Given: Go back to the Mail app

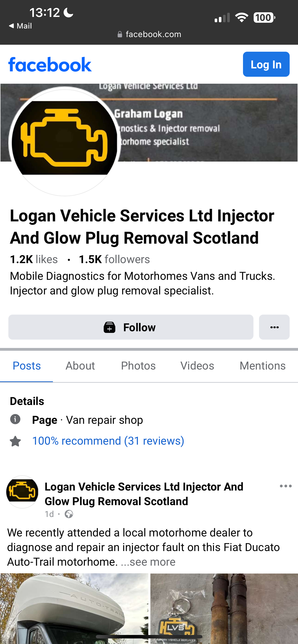Looking at the screenshot, I should pyautogui.click(x=20, y=26).
